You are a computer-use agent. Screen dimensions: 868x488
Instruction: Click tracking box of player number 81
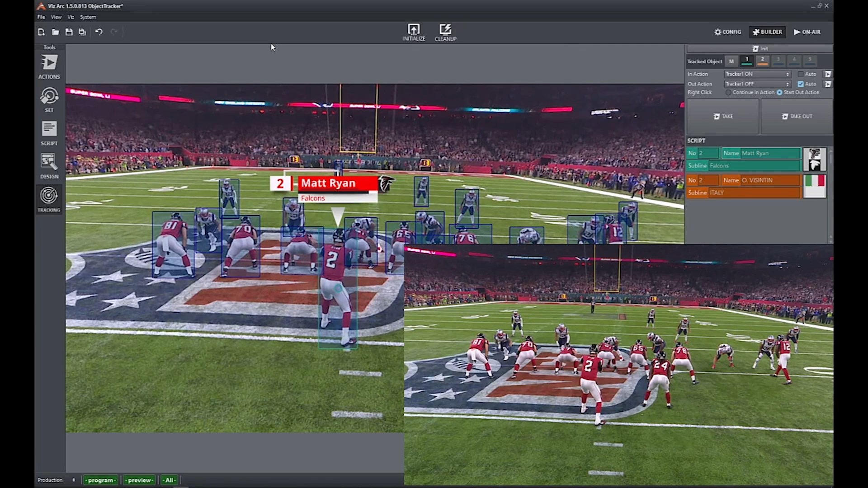pos(174,244)
